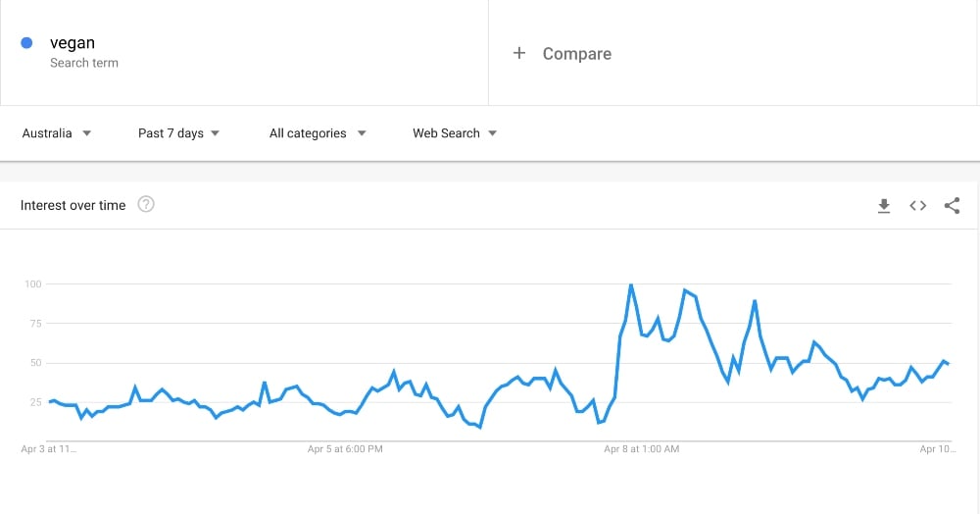Click the Apr 3 axis label
The height and width of the screenshot is (514, 980).
click(49, 449)
